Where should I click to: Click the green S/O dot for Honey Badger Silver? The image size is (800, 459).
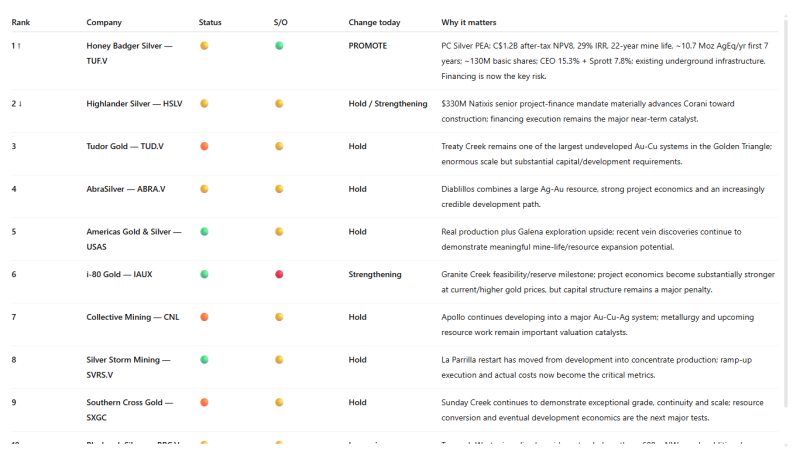(x=279, y=45)
